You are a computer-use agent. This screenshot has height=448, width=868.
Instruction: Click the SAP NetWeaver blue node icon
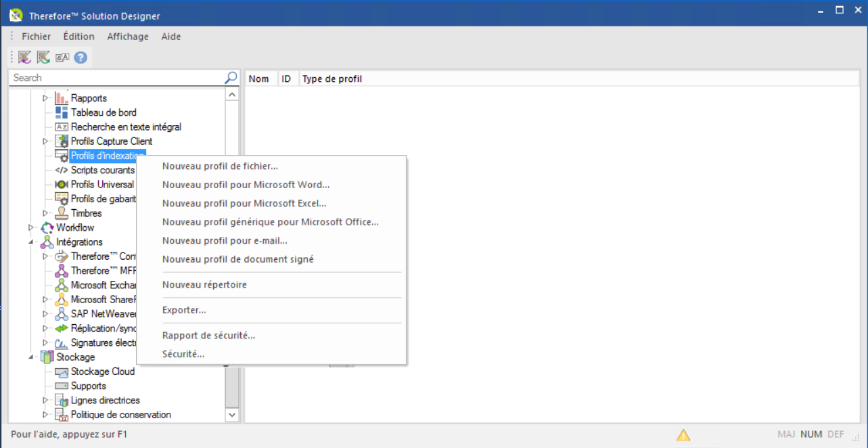[x=62, y=314]
